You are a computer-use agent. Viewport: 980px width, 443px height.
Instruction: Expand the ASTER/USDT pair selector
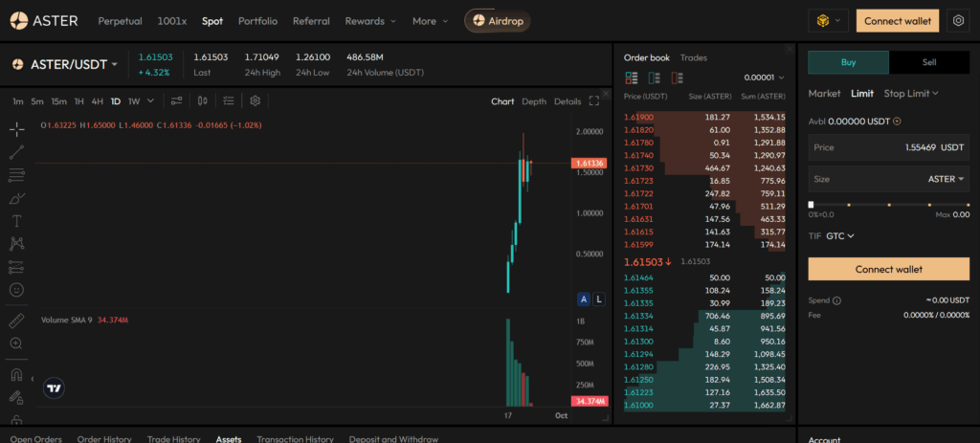click(x=65, y=64)
